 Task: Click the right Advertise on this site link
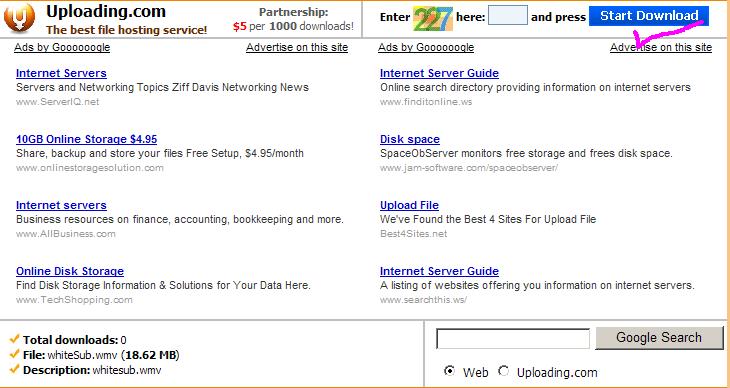[x=661, y=48]
